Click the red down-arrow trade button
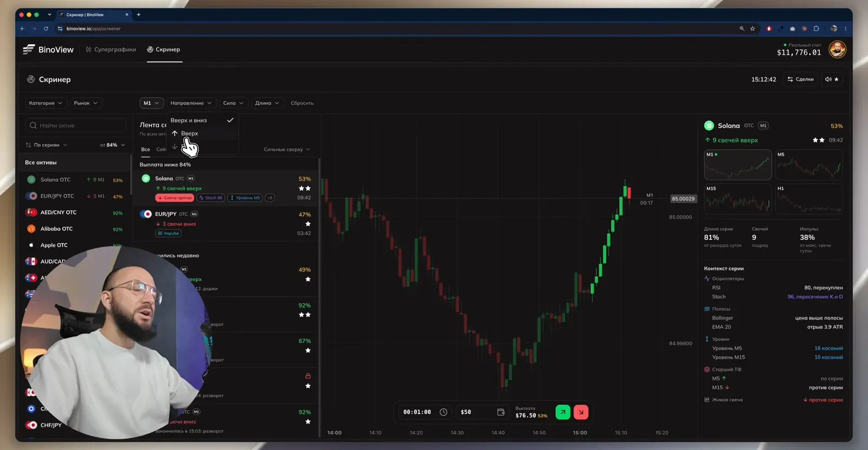The height and width of the screenshot is (450, 868). (x=581, y=412)
